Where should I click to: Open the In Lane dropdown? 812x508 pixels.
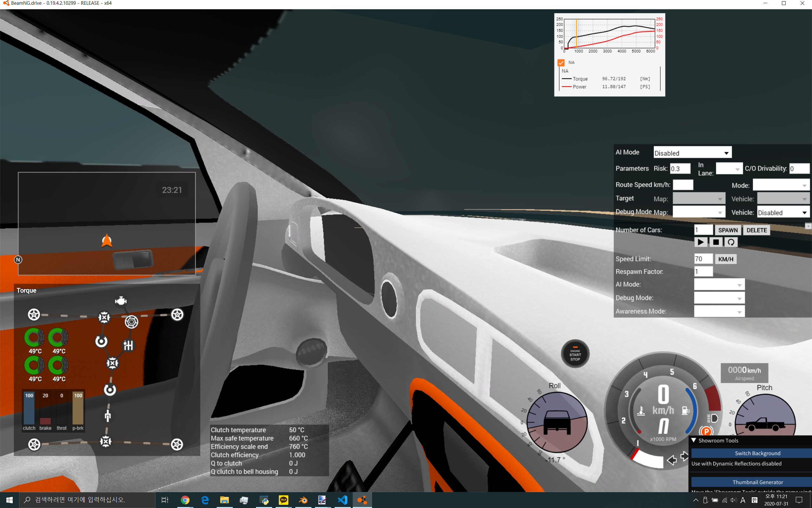point(729,169)
